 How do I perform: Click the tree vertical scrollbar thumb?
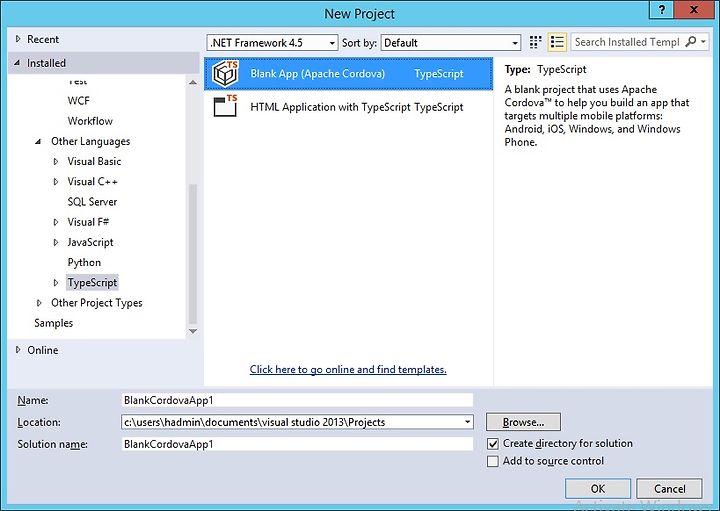tap(193, 254)
